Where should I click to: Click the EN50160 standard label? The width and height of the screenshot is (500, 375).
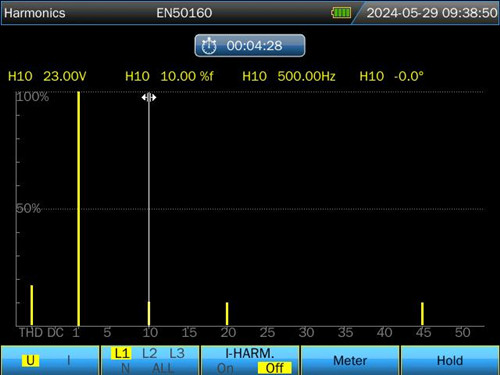184,13
